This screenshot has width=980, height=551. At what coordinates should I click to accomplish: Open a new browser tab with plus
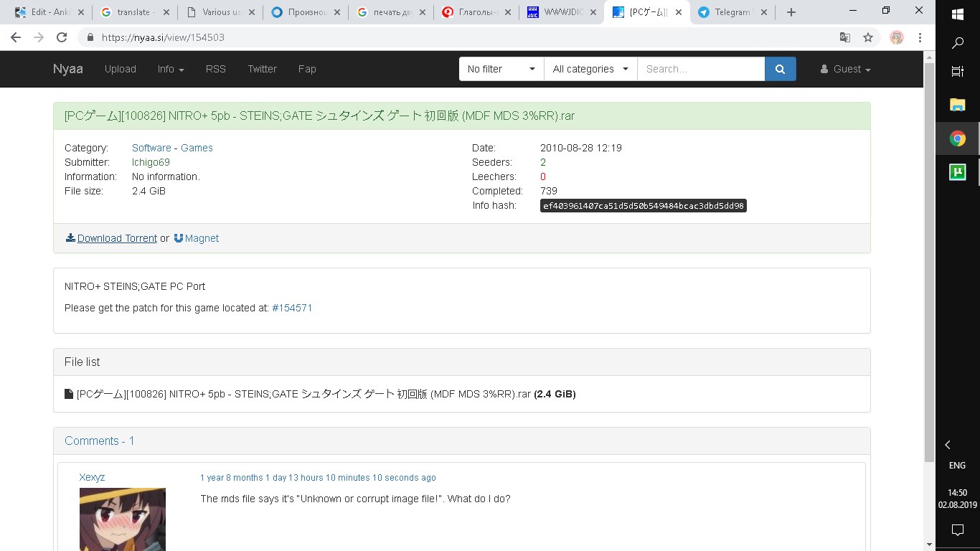(x=791, y=12)
